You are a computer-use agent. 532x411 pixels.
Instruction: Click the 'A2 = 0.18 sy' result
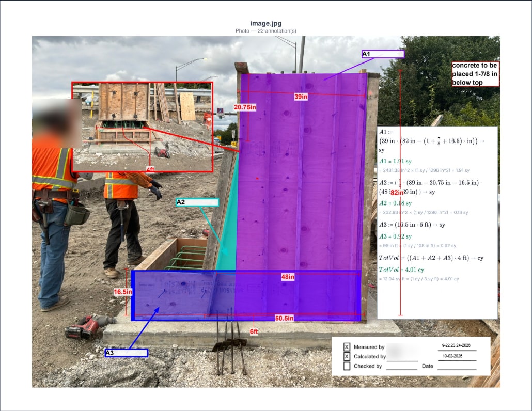395,203
